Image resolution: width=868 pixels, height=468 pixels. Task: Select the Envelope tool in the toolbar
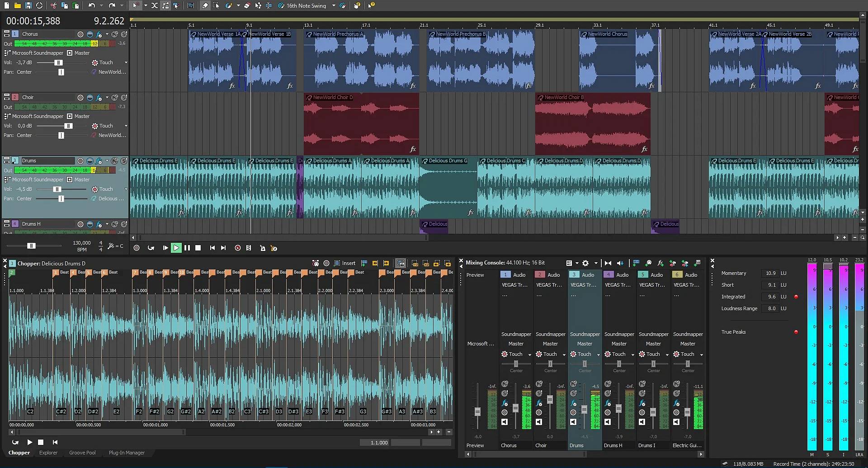point(259,5)
